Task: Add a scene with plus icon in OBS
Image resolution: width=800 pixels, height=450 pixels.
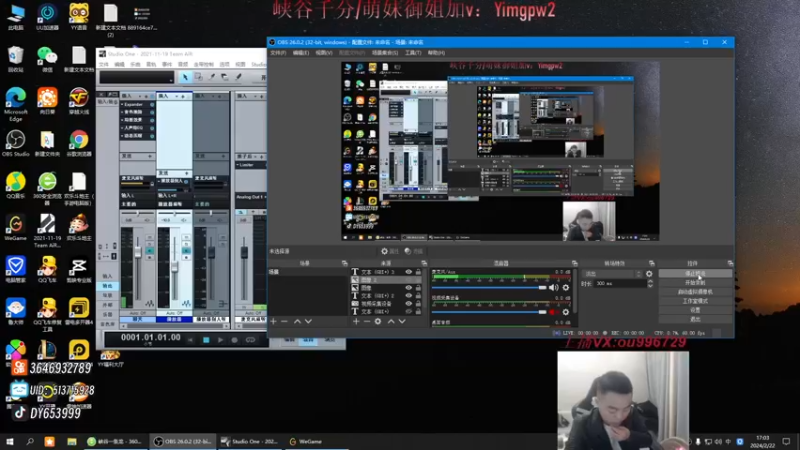Action: click(273, 321)
